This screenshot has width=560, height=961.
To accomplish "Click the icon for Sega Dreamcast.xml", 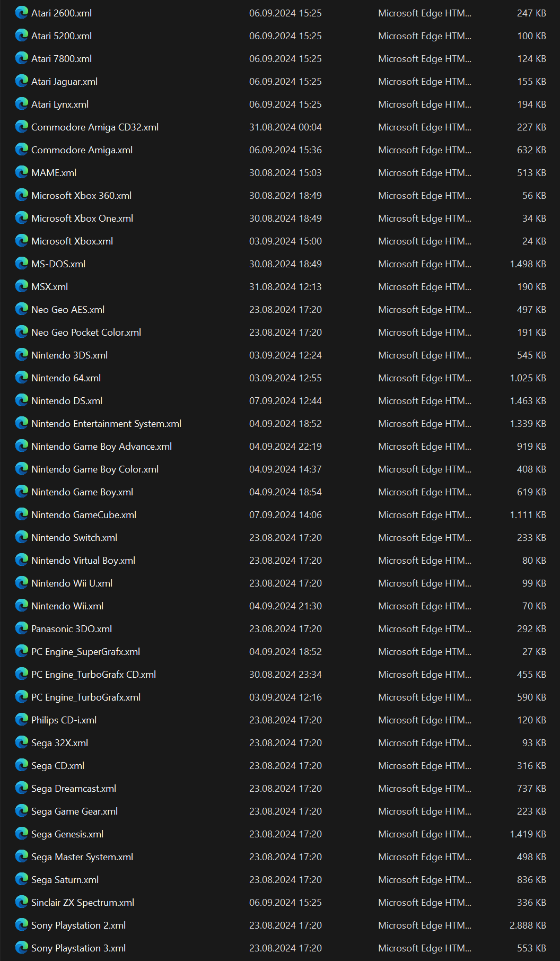I will (x=22, y=788).
